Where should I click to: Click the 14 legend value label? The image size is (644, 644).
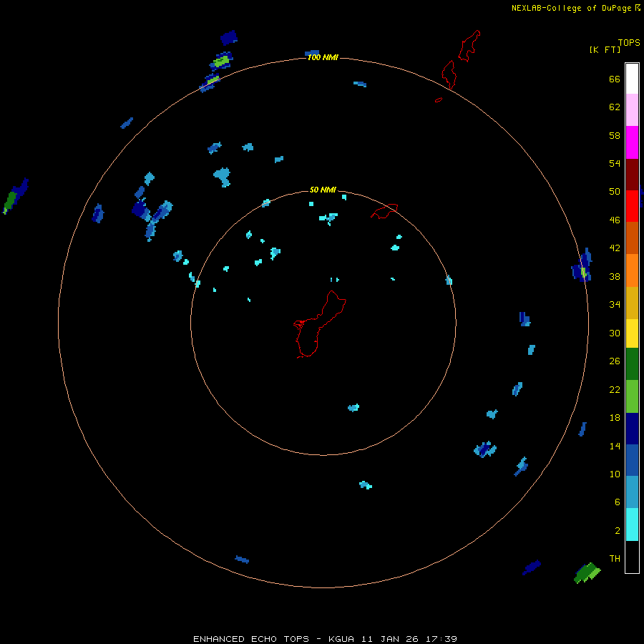615,446
